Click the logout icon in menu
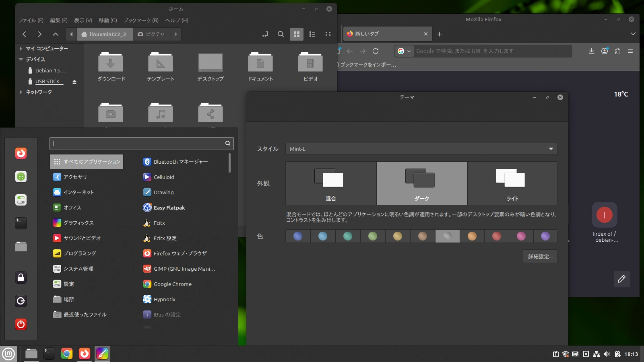The height and width of the screenshot is (362, 644). (21, 301)
